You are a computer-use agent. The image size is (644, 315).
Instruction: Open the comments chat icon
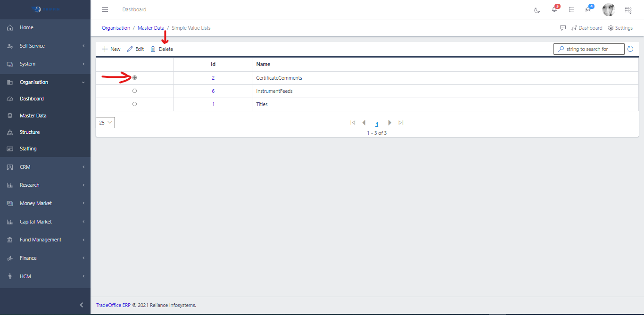(x=563, y=28)
